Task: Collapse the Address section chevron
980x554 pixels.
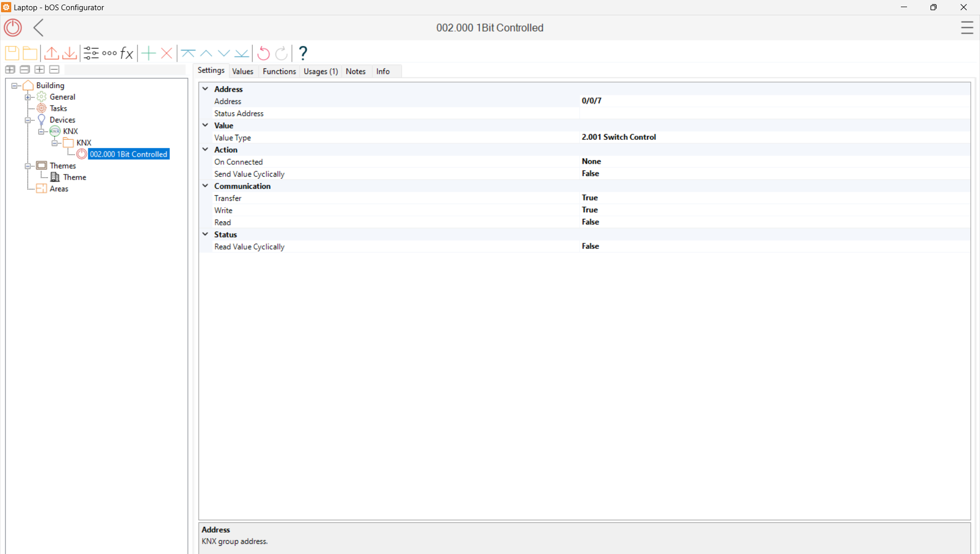Action: (x=205, y=89)
